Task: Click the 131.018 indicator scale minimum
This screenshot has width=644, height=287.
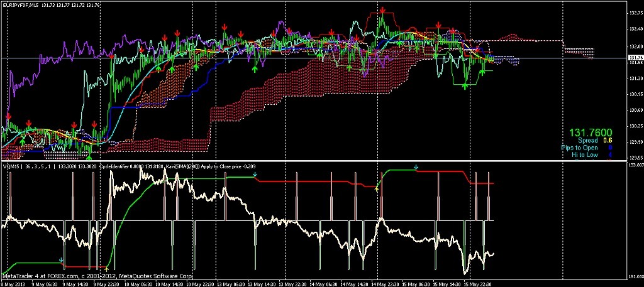Action: pyautogui.click(x=636, y=277)
